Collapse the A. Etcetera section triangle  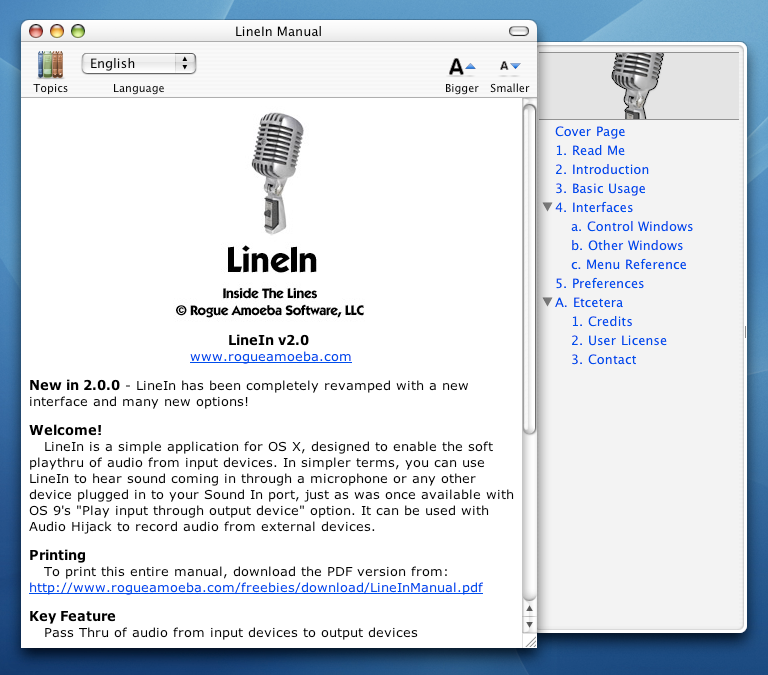[x=548, y=302]
